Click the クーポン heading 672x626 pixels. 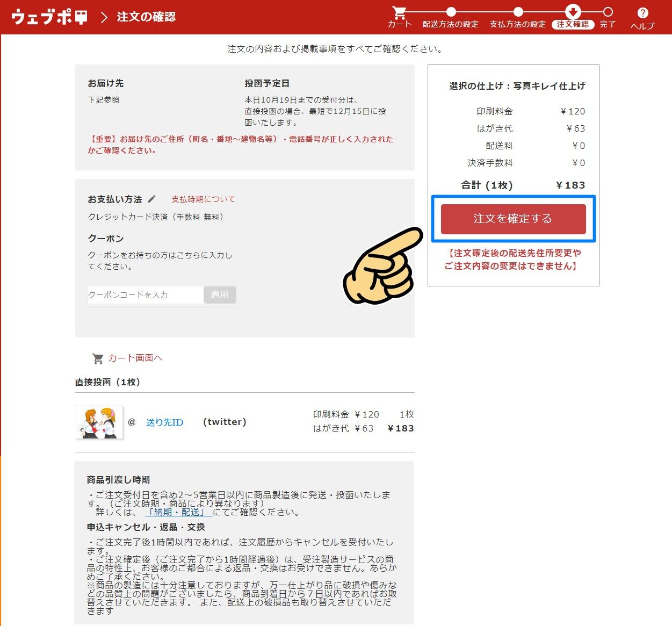106,239
